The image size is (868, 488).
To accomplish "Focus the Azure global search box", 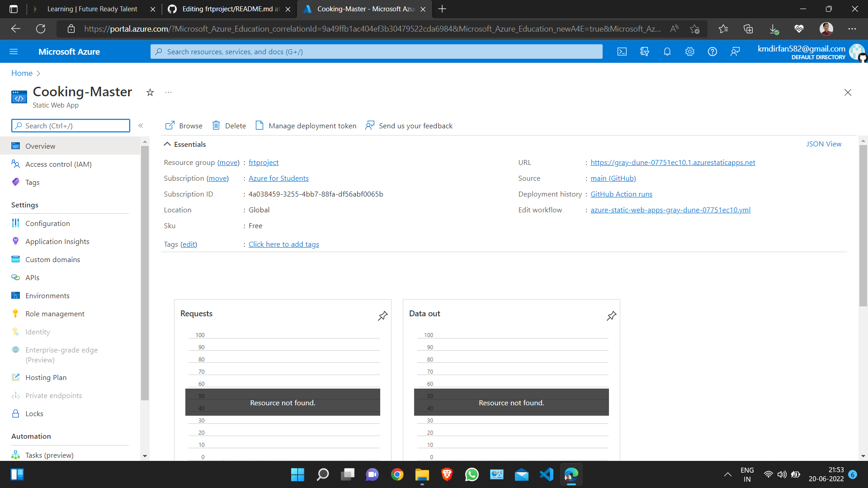I will point(376,52).
